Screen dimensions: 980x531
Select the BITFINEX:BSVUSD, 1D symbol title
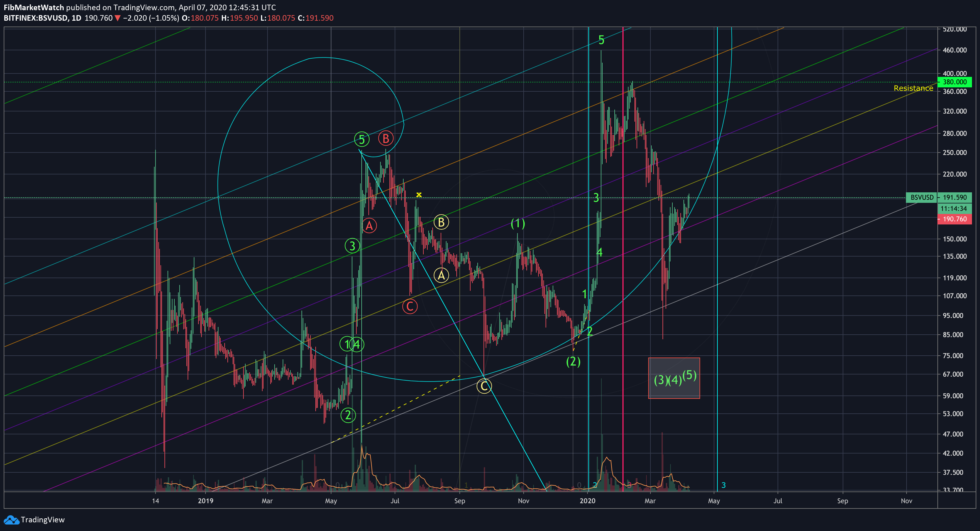(43, 18)
